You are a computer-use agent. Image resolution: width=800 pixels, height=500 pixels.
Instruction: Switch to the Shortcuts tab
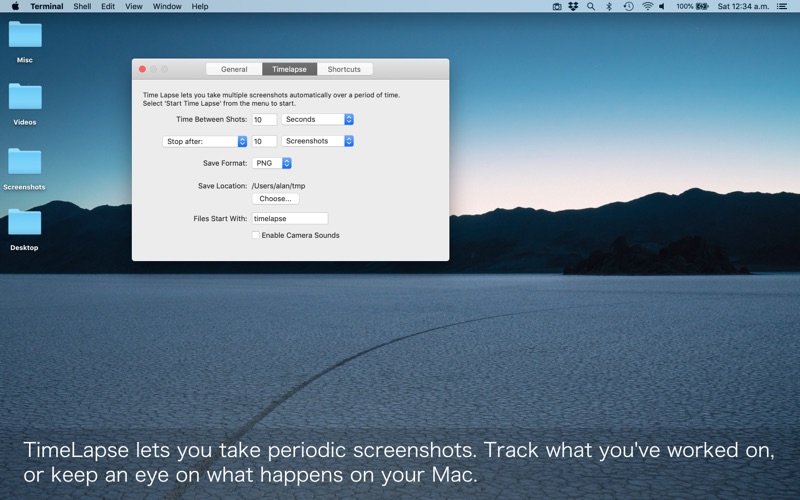(x=344, y=69)
